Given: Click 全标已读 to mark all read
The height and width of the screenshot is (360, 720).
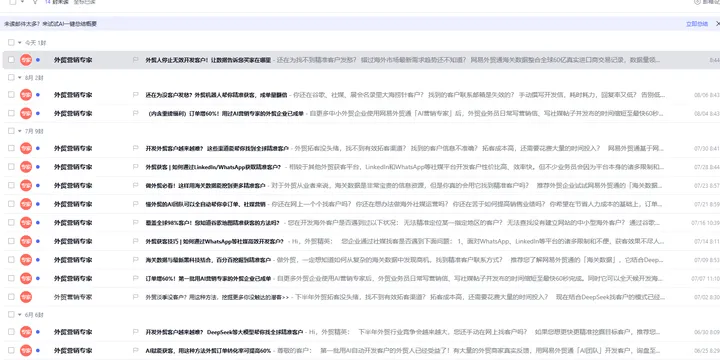Looking at the screenshot, I should [x=84, y=2].
